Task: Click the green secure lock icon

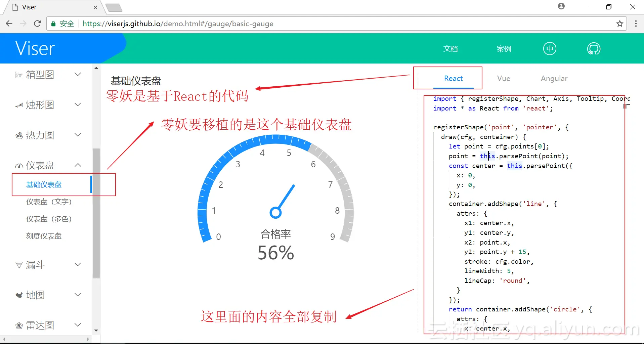Action: tap(53, 24)
